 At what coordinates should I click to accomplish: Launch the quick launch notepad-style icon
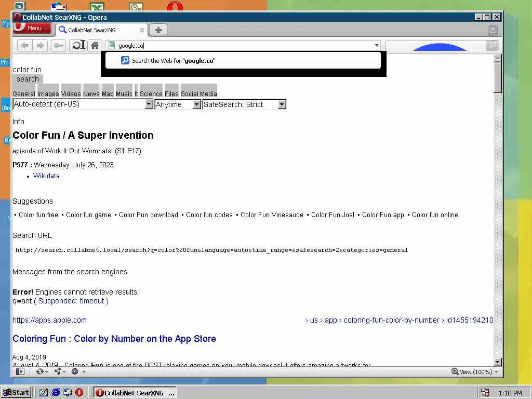[44, 393]
